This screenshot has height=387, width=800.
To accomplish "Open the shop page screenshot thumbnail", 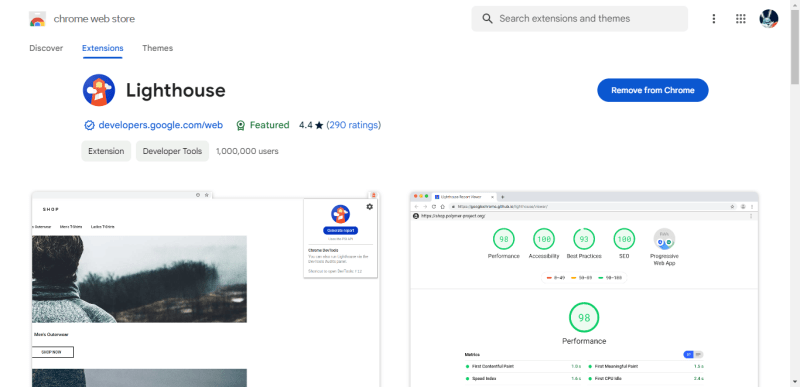I will tap(206, 289).
